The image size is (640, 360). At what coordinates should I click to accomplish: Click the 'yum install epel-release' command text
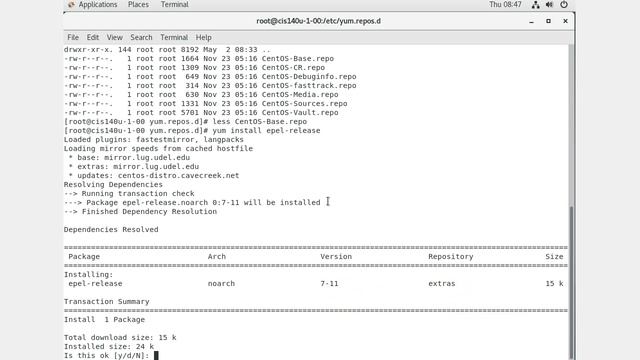coord(266,131)
